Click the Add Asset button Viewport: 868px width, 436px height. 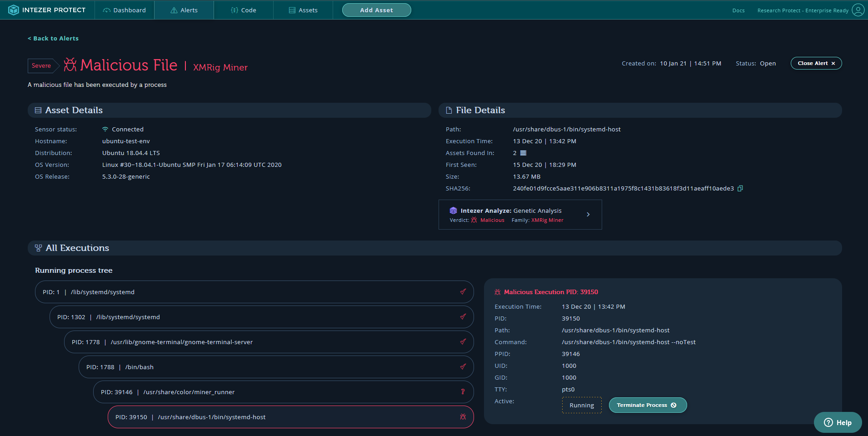[x=376, y=10]
